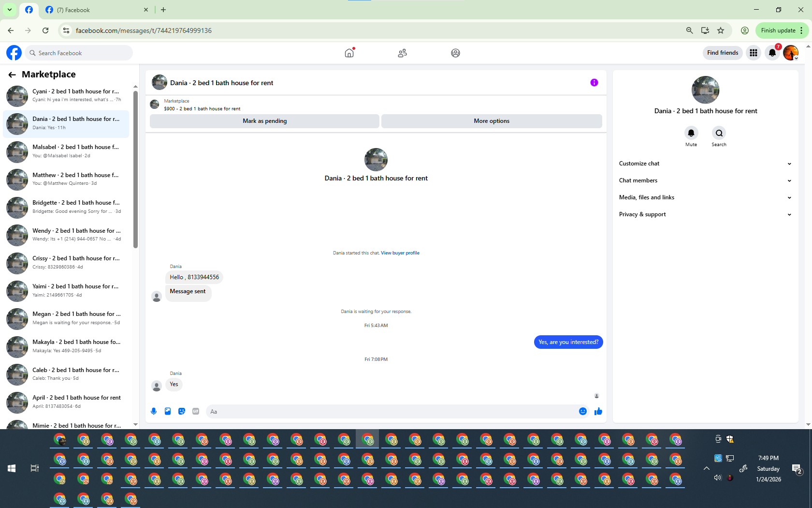Screen dimensions: 812x508
Task: Attach a photo file in composer
Action: click(168, 411)
